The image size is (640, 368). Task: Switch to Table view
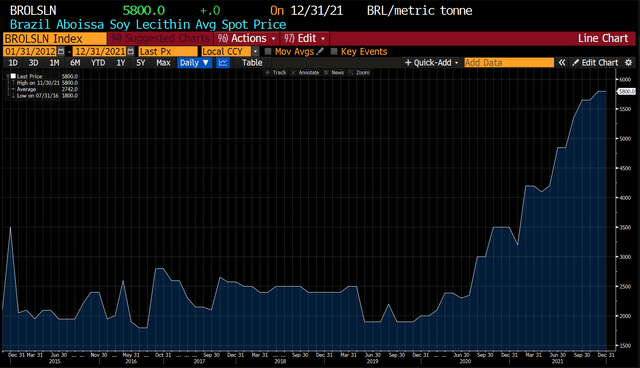coord(252,62)
